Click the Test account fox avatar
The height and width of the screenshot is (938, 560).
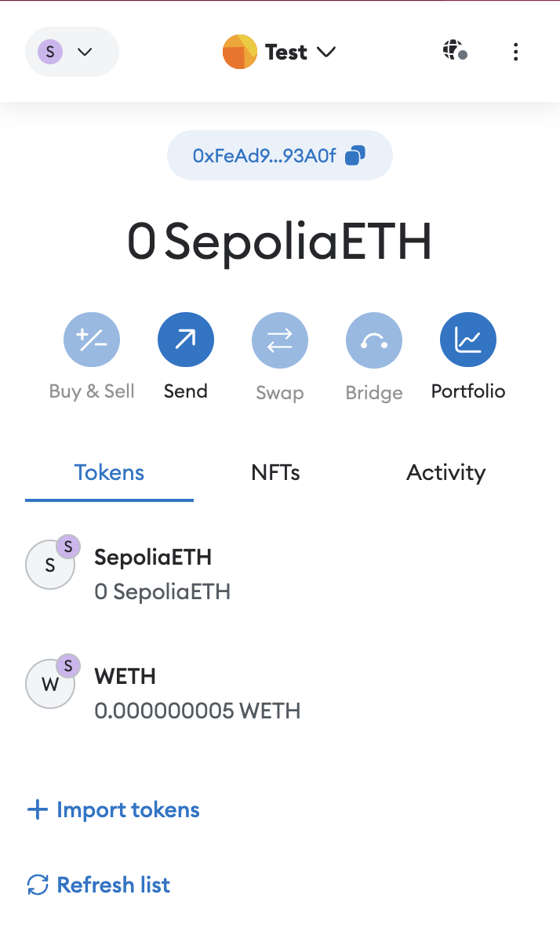coord(240,52)
